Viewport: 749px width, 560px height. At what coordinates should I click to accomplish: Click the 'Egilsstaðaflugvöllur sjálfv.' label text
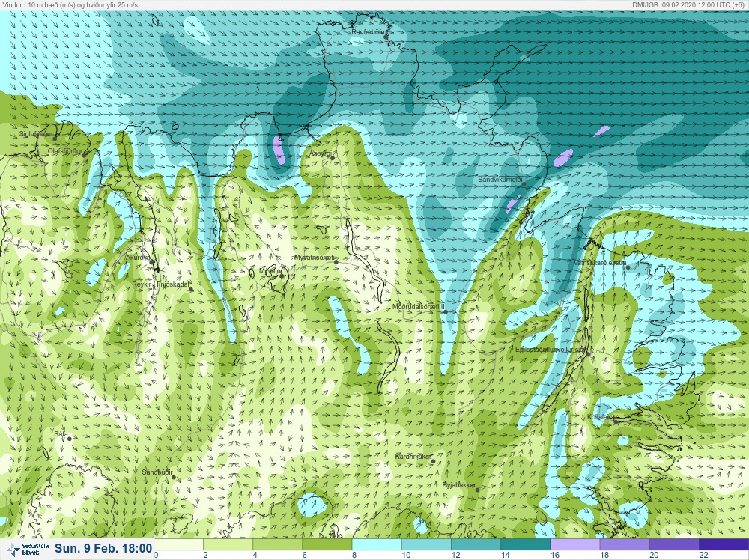[552, 350]
